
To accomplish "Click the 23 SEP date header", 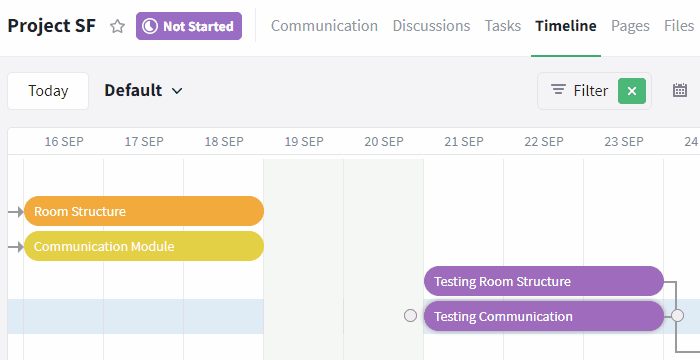I will coord(624,142).
